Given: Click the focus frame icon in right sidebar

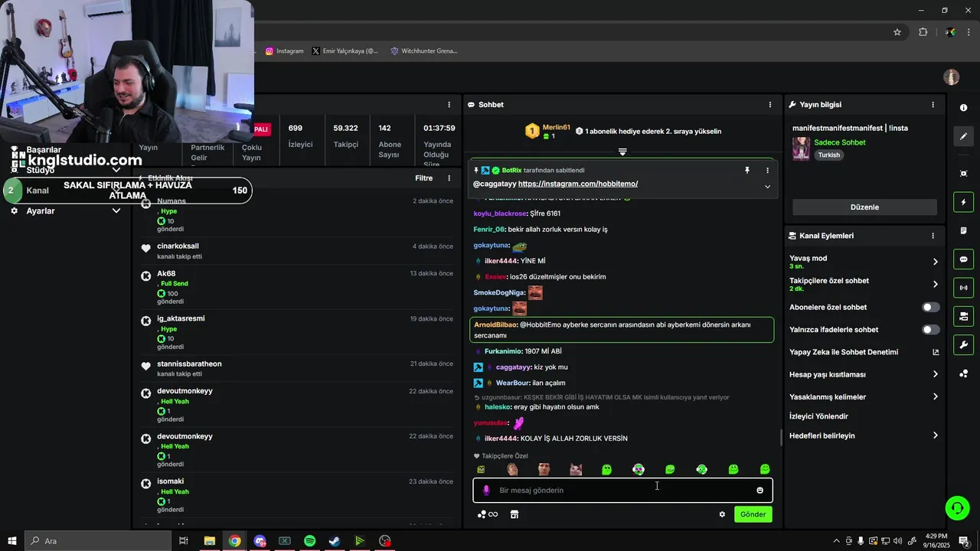Looking at the screenshot, I should pos(963,174).
